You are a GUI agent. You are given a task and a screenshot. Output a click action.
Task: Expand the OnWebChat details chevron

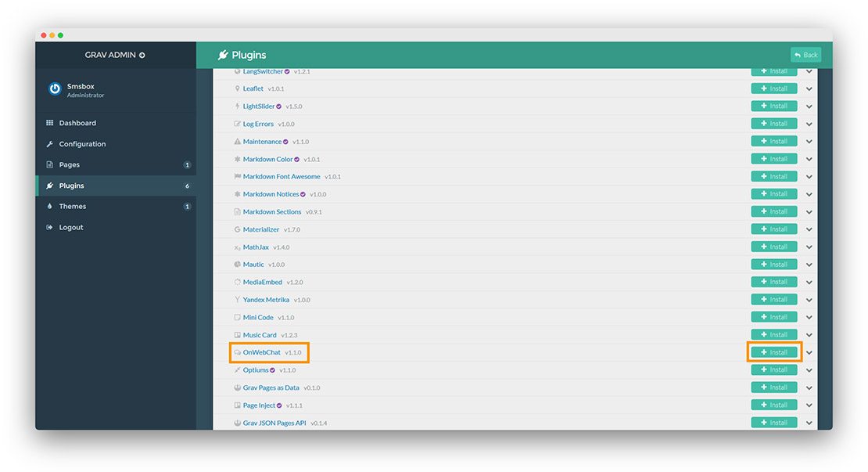[x=809, y=352]
